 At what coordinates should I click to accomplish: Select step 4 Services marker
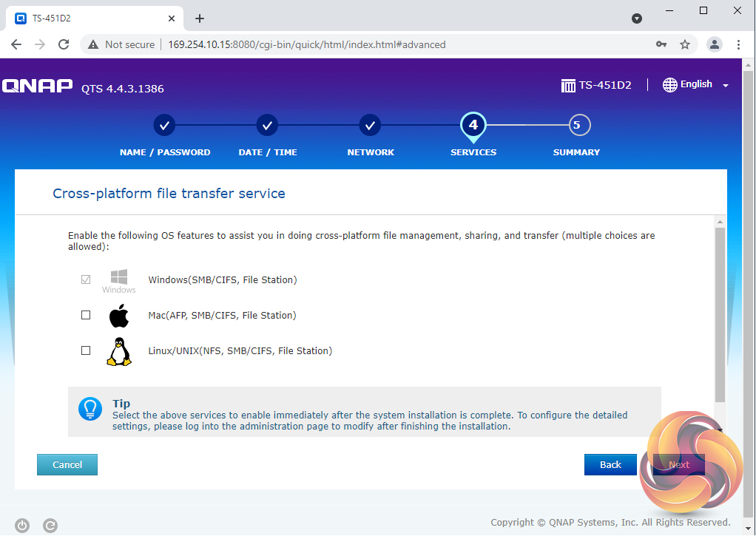tap(473, 126)
